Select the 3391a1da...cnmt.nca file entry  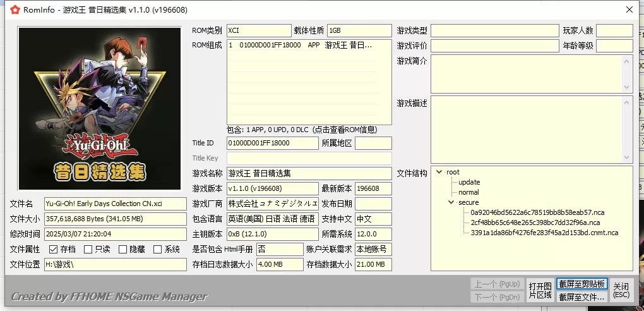point(544,233)
